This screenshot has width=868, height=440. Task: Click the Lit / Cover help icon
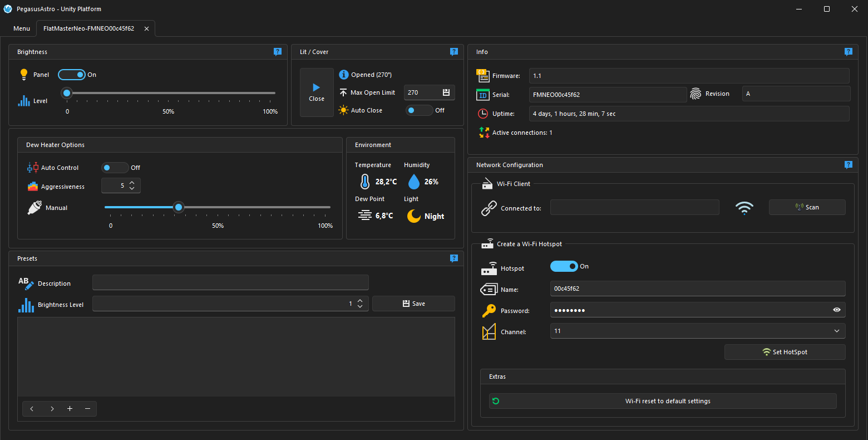pos(454,52)
